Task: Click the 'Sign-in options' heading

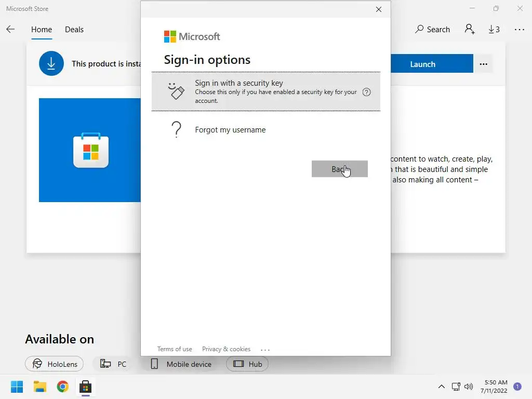Action: tap(207, 60)
